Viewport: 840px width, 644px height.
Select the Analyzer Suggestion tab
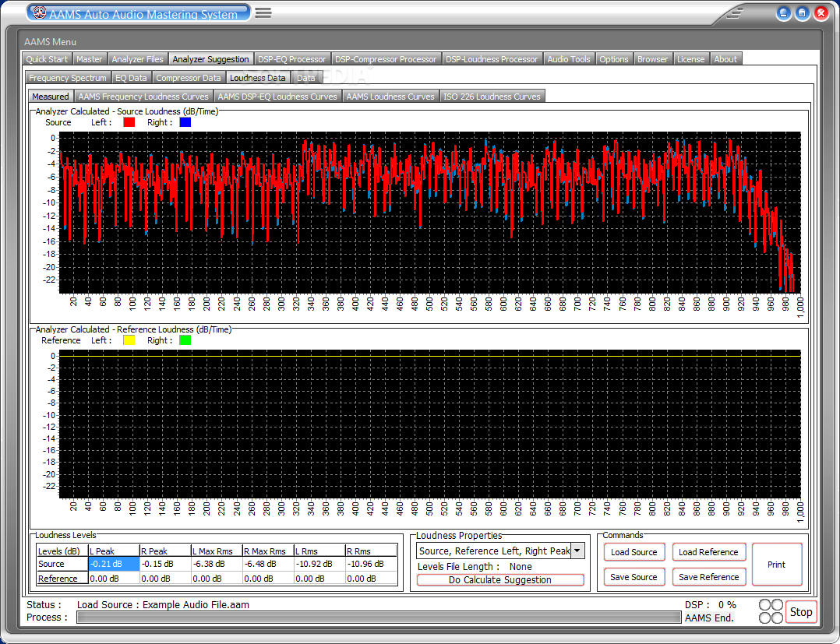[x=210, y=59]
